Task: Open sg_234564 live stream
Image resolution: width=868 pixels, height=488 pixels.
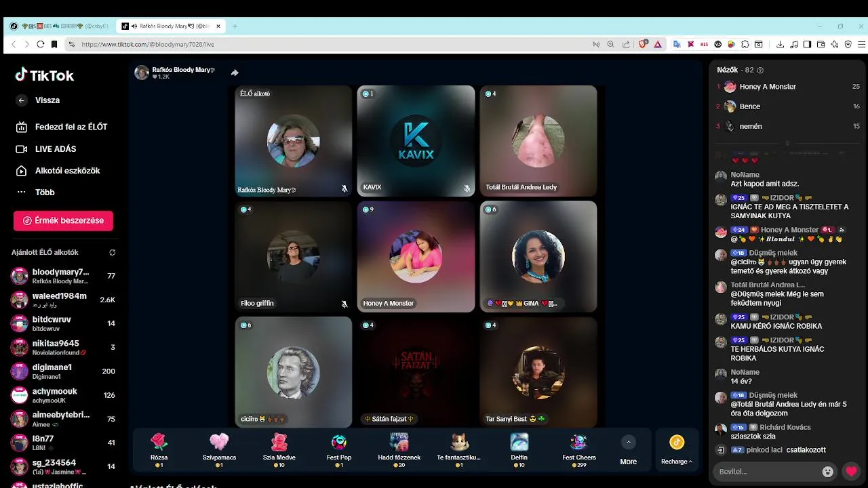Action: click(63, 466)
